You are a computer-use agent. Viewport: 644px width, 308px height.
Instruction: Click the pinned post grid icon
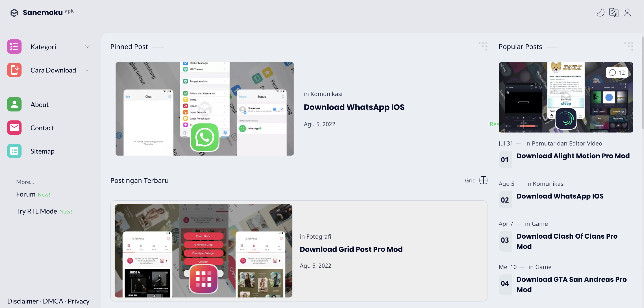point(483,45)
